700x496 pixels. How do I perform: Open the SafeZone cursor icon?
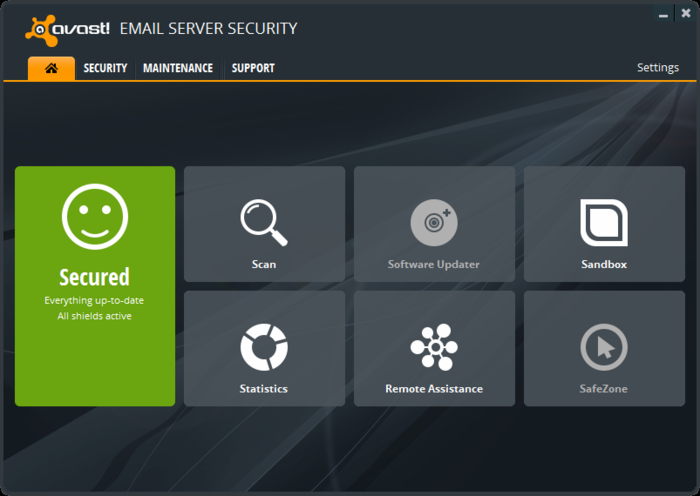604,347
